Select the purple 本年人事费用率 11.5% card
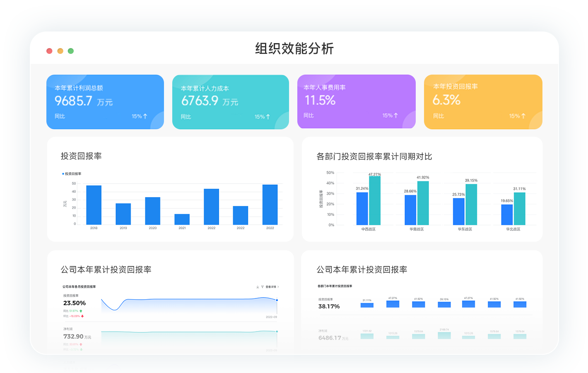588x373 pixels. pyautogui.click(x=356, y=102)
